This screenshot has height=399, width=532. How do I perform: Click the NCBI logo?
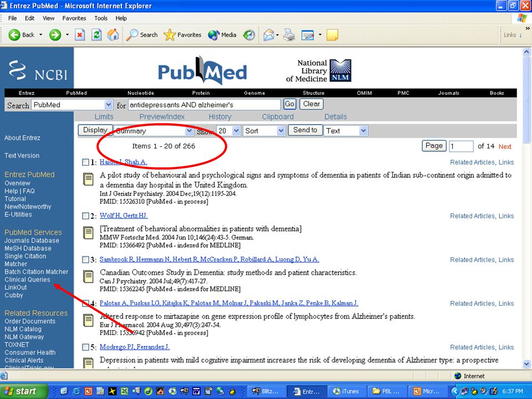click(37, 70)
